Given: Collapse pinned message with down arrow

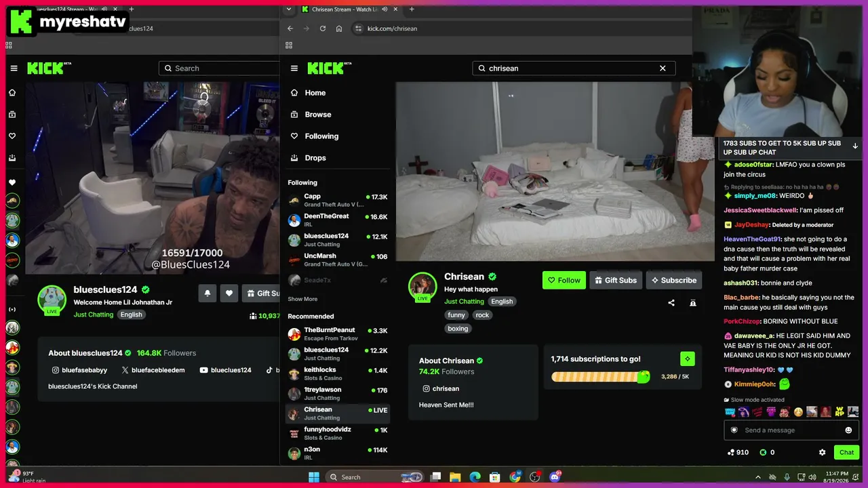Looking at the screenshot, I should (855, 146).
